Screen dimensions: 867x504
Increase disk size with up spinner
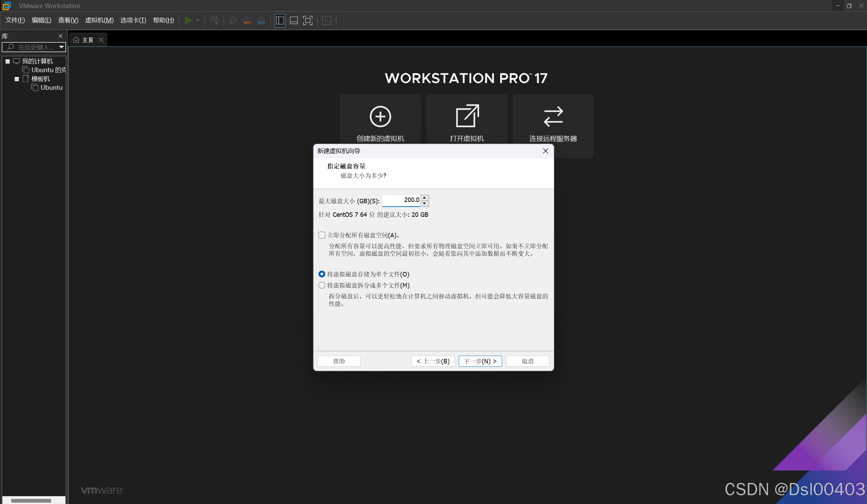pyautogui.click(x=425, y=197)
